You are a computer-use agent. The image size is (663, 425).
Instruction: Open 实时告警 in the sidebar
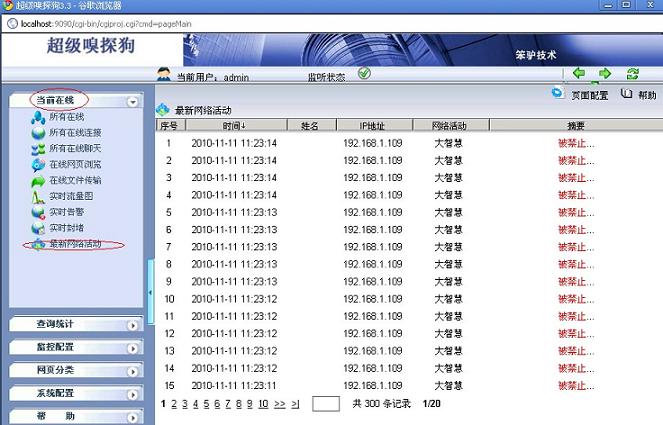click(67, 212)
